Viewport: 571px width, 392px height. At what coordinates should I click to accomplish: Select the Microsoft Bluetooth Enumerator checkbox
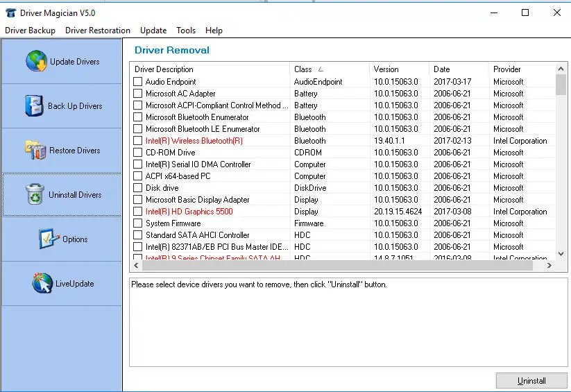tap(137, 117)
